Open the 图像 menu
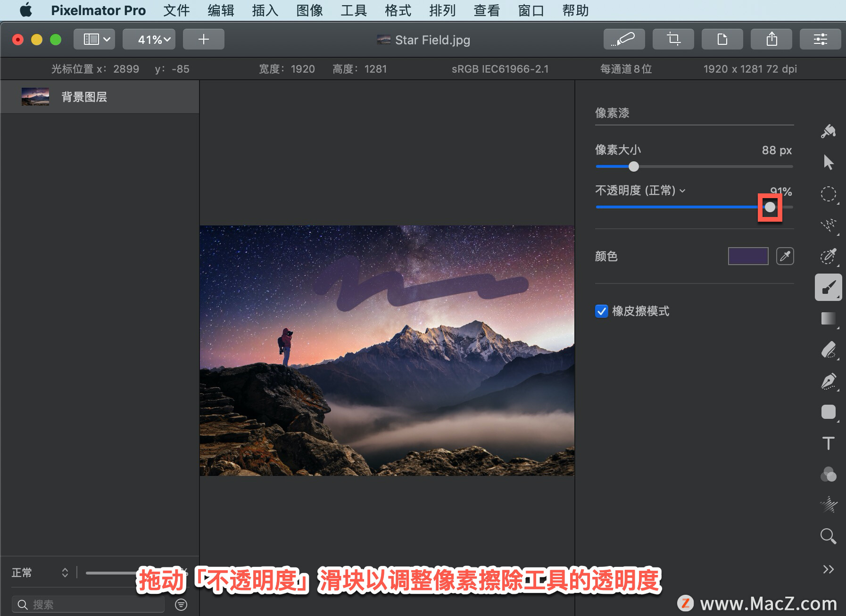Image resolution: width=846 pixels, height=616 pixels. (309, 10)
